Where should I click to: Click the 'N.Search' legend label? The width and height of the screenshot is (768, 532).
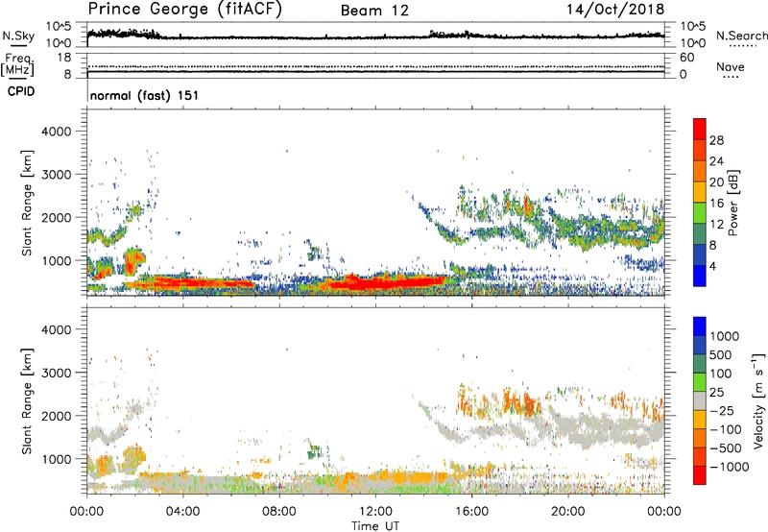click(741, 36)
